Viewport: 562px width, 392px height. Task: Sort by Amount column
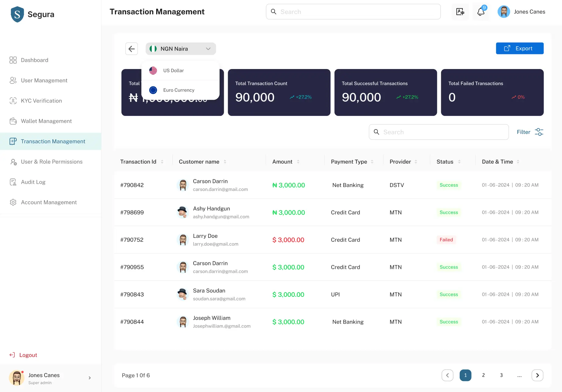pos(298,162)
